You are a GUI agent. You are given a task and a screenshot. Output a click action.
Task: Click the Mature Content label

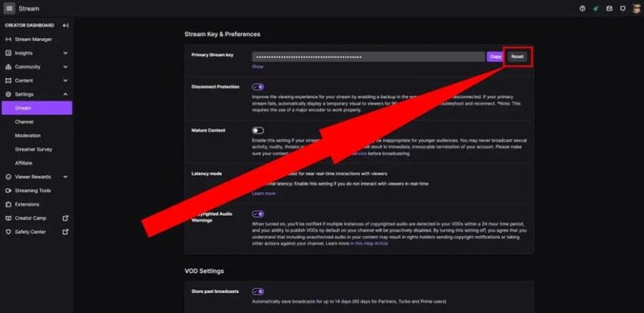[x=208, y=131]
